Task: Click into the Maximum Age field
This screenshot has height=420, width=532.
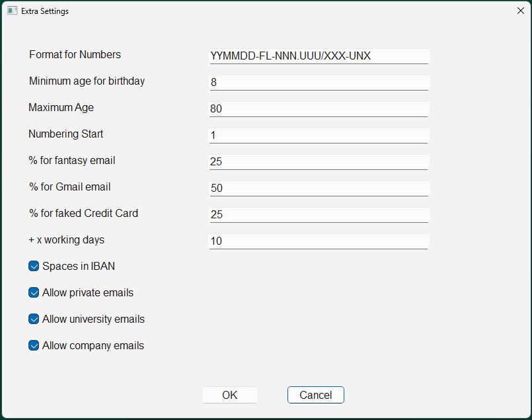Action: tap(319, 109)
